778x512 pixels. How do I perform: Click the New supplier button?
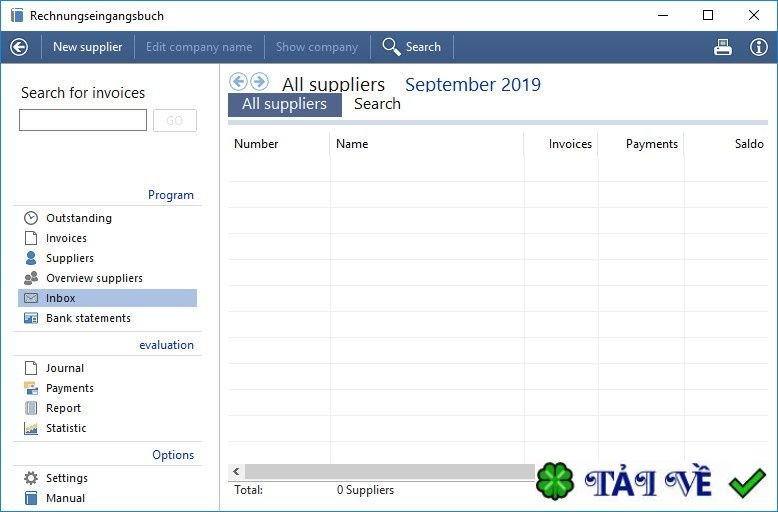click(87, 47)
